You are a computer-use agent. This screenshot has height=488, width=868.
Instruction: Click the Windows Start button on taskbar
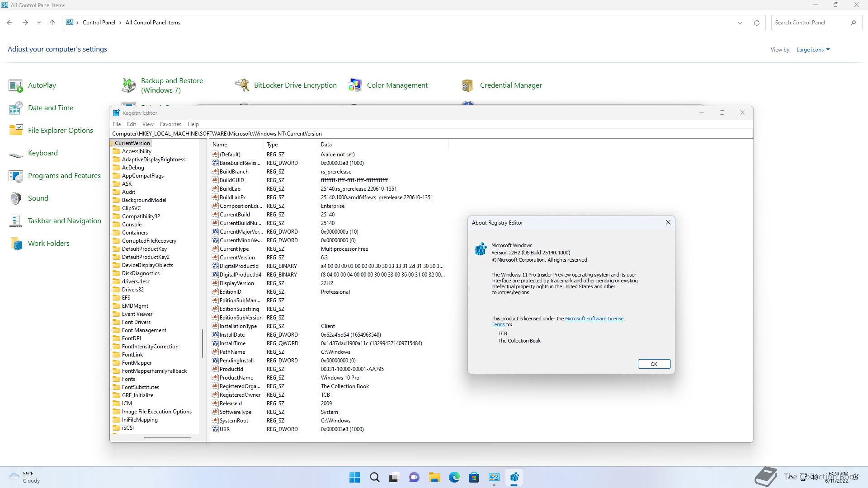pyautogui.click(x=355, y=477)
